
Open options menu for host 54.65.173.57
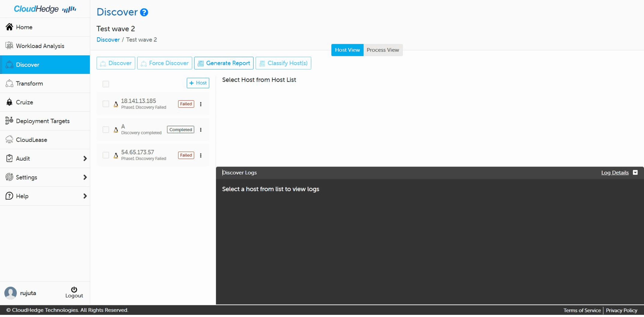[201, 155]
